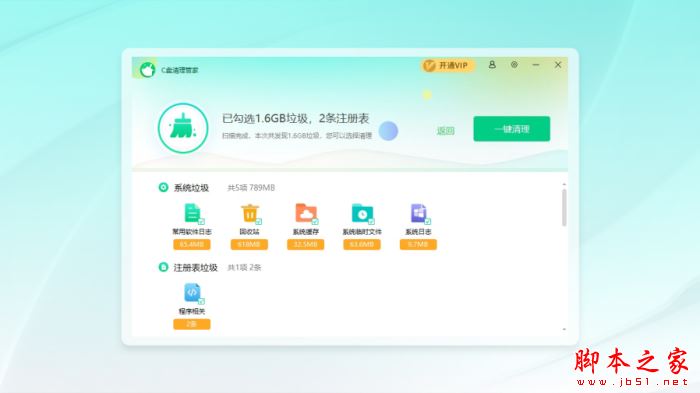Uncheck the 系统缓存 checkbox
The width and height of the screenshot is (700, 393).
[x=315, y=222]
